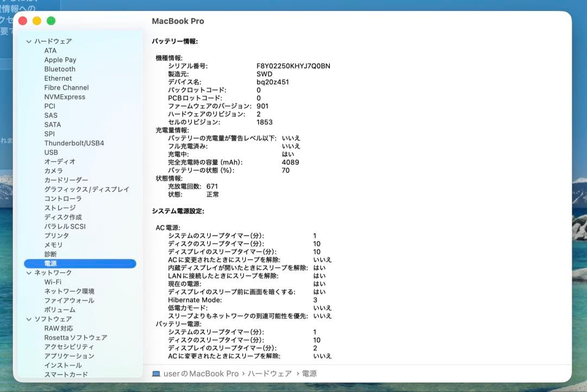Image resolution: width=587 pixels, height=392 pixels.
Task: Select Thunderbolt/USB4 in the sidebar
Action: 75,143
